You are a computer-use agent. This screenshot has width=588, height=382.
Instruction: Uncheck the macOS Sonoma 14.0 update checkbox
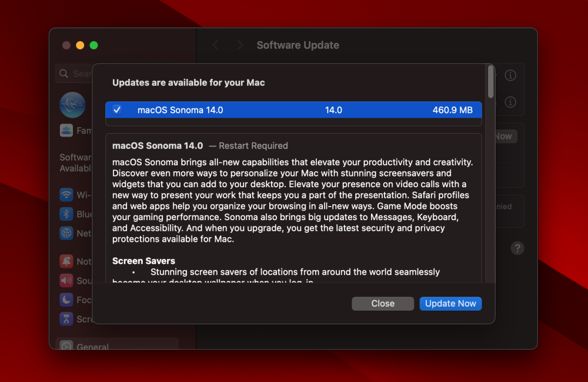click(x=117, y=110)
